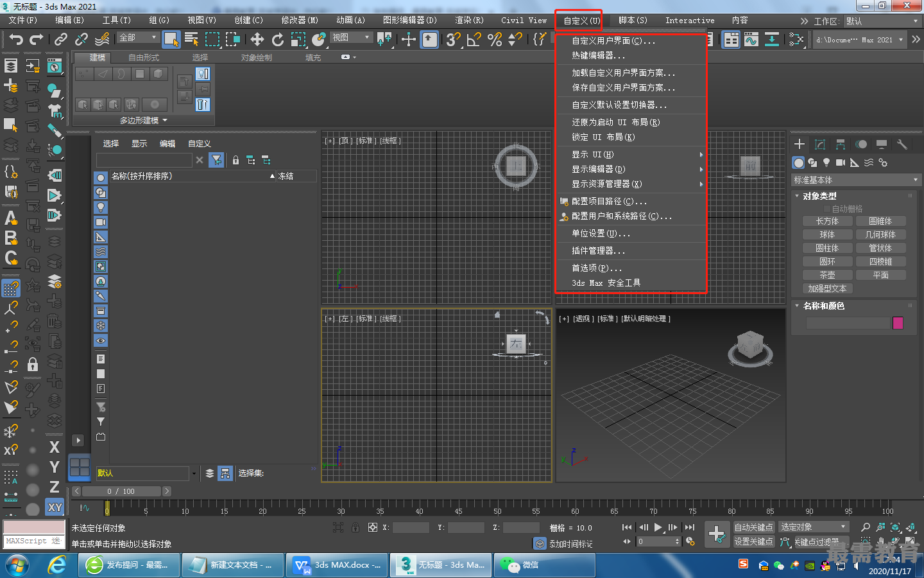Click the scene explorer search field
The height and width of the screenshot is (578, 924).
point(144,160)
